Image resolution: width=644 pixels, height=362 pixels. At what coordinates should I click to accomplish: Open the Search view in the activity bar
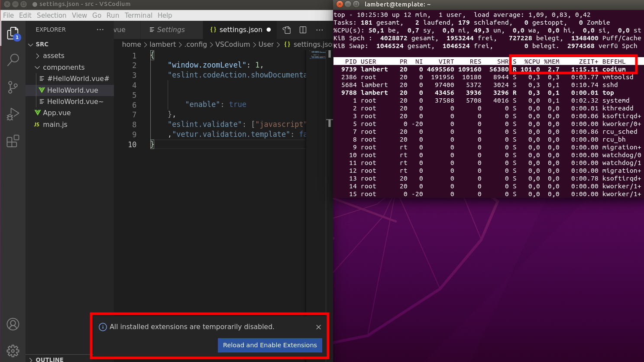point(13,60)
